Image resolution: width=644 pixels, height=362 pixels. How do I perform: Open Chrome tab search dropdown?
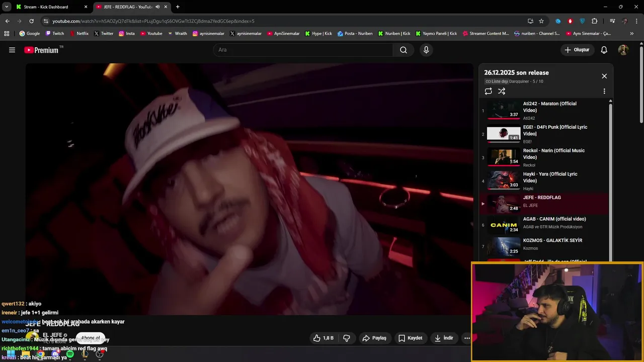click(x=7, y=7)
